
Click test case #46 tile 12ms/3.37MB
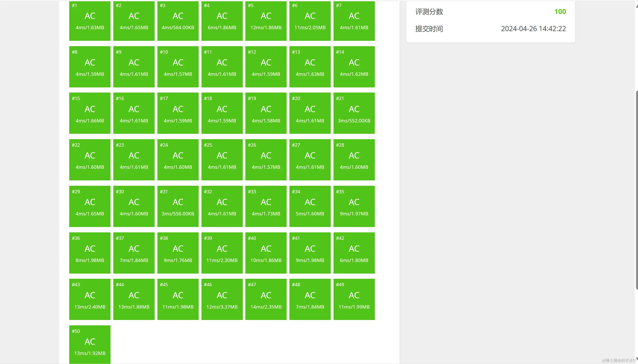pos(222,299)
